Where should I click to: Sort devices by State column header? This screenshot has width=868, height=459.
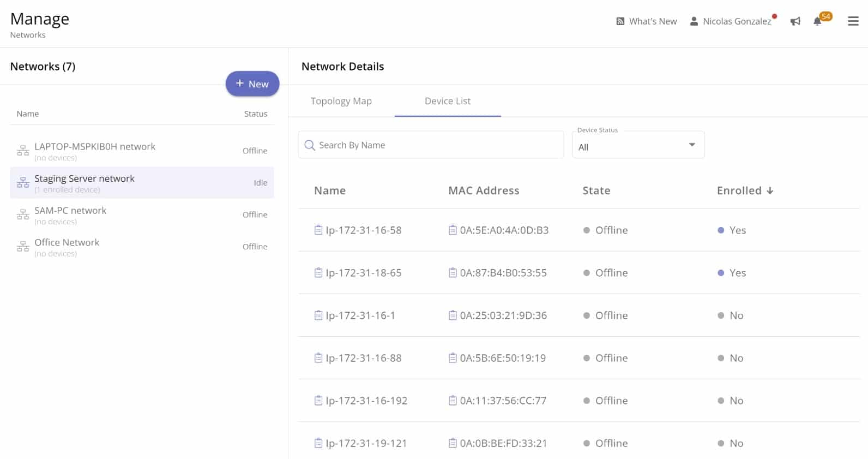[596, 190]
